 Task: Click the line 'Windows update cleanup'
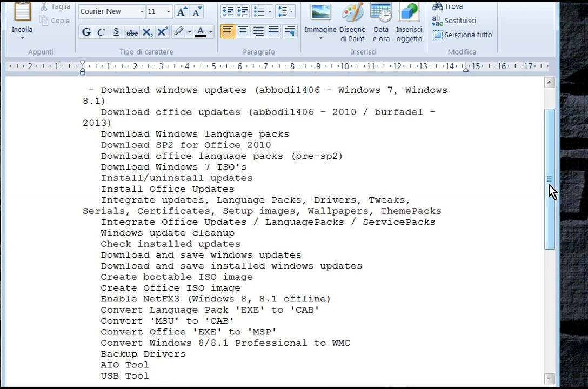(168, 233)
